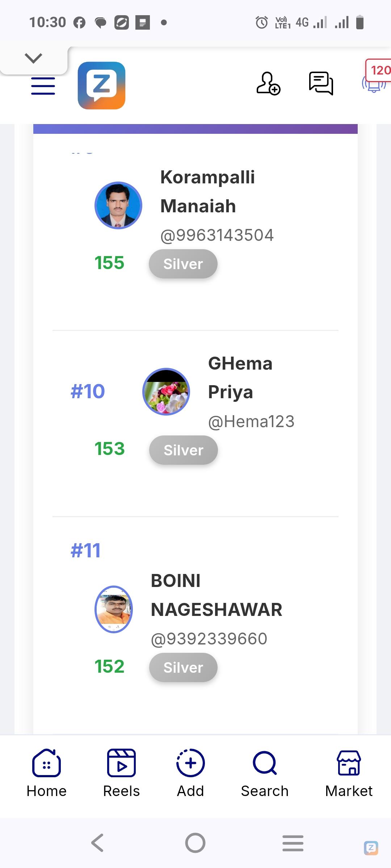The image size is (391, 868).
Task: Open Korampalli Manaiah's profile picture
Action: pyautogui.click(x=118, y=205)
